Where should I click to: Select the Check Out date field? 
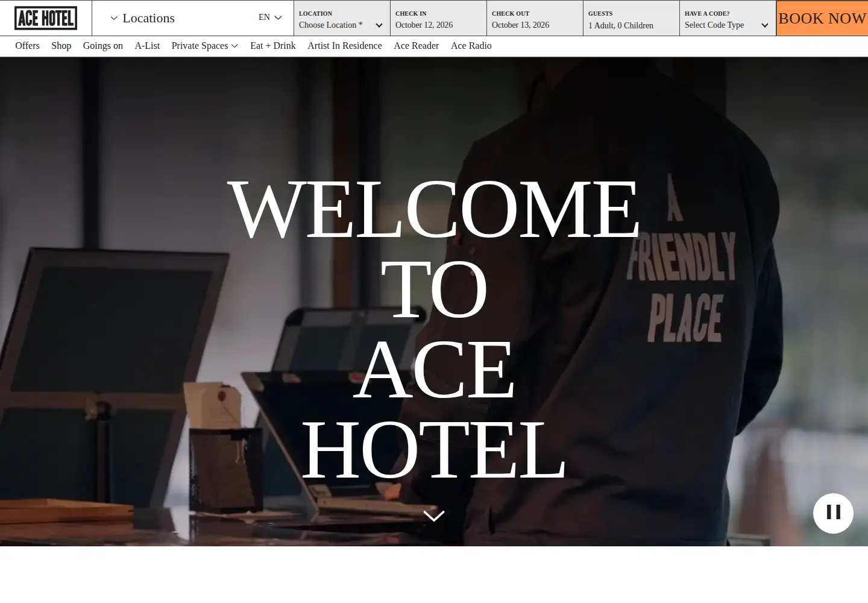[x=535, y=18]
